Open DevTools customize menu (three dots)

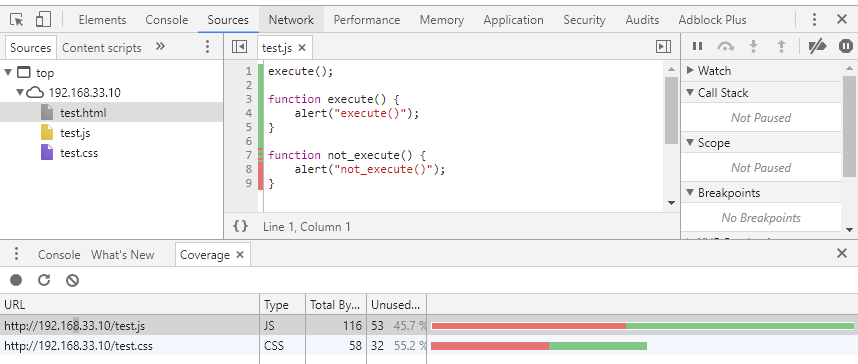(x=814, y=20)
